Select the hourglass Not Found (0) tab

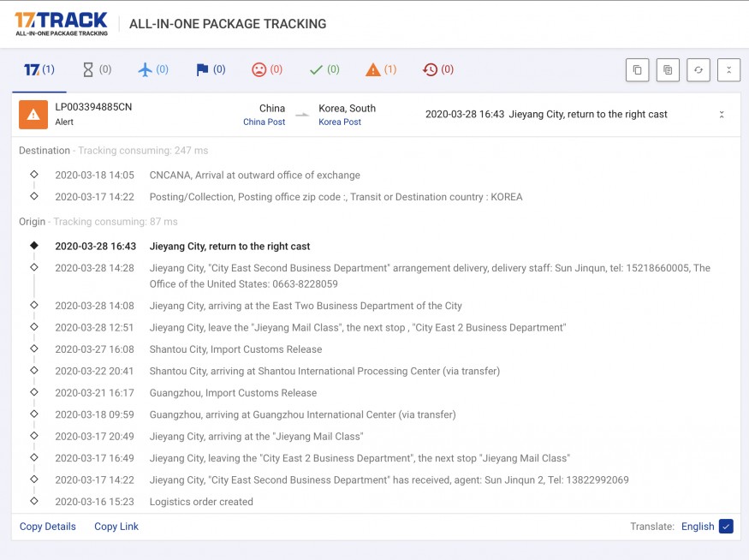[97, 69]
